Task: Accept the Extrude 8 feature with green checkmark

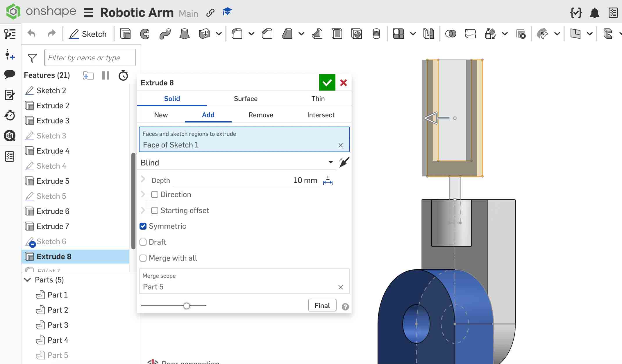Action: click(x=327, y=82)
